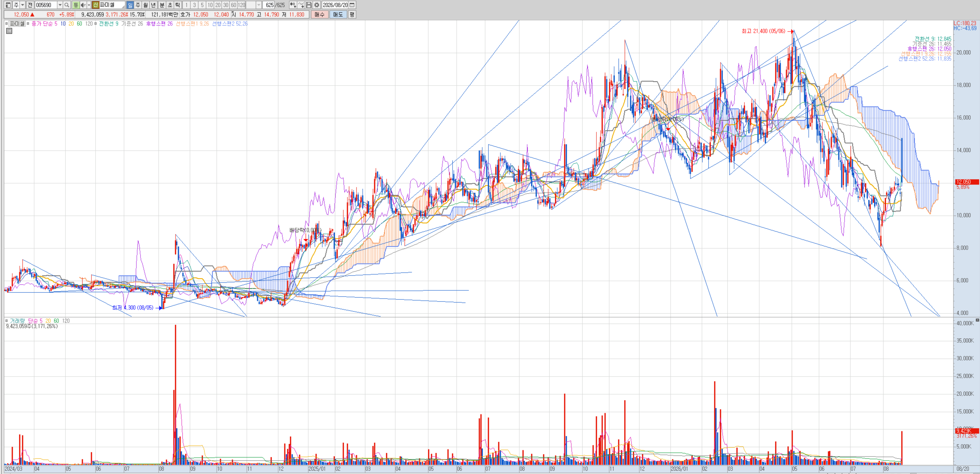Viewport: 980px width, 474px height.
Task: Select the 30 interval button
Action: pyautogui.click(x=226, y=5)
